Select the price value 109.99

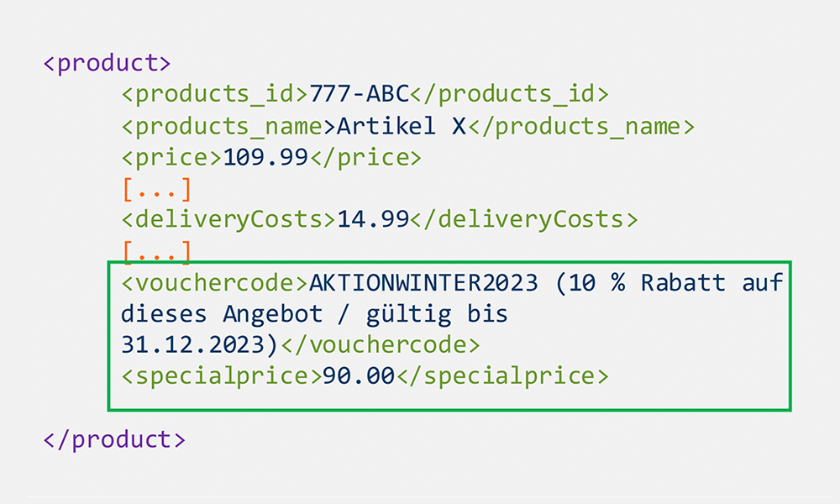coord(265,157)
